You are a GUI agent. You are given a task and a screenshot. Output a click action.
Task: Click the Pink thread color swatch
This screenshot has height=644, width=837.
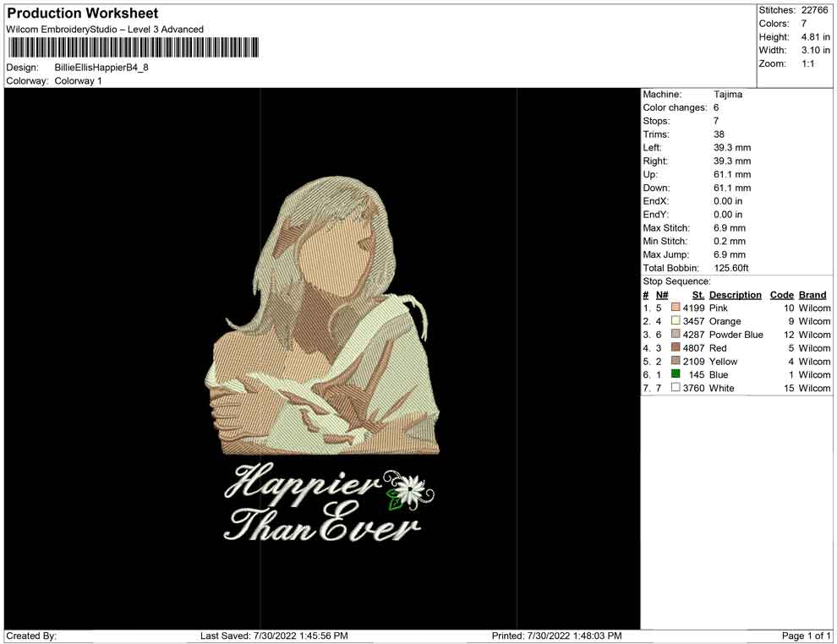tap(676, 308)
